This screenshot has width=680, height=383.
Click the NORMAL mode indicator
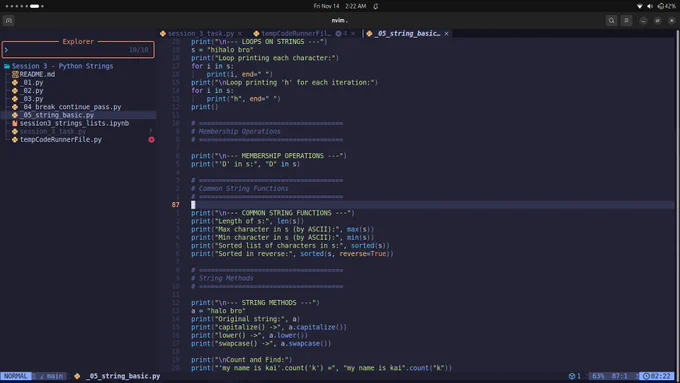(x=16, y=376)
